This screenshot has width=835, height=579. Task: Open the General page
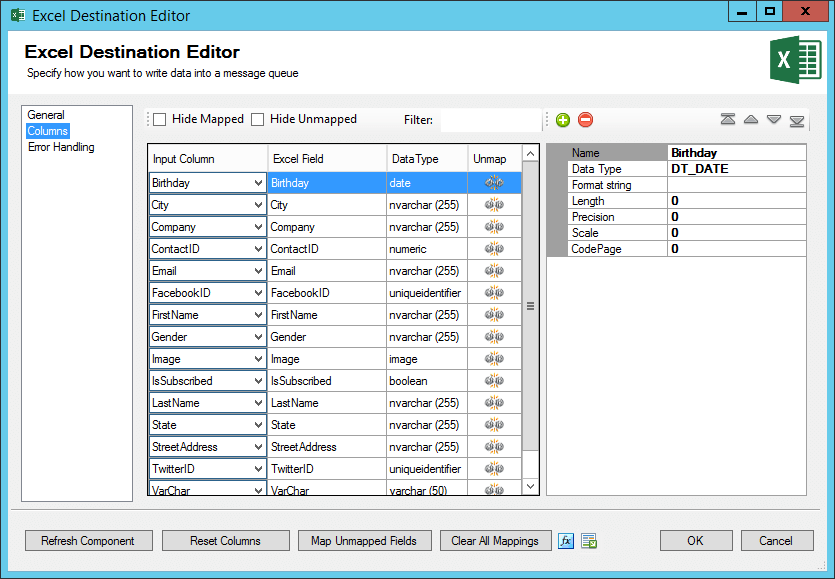click(46, 115)
